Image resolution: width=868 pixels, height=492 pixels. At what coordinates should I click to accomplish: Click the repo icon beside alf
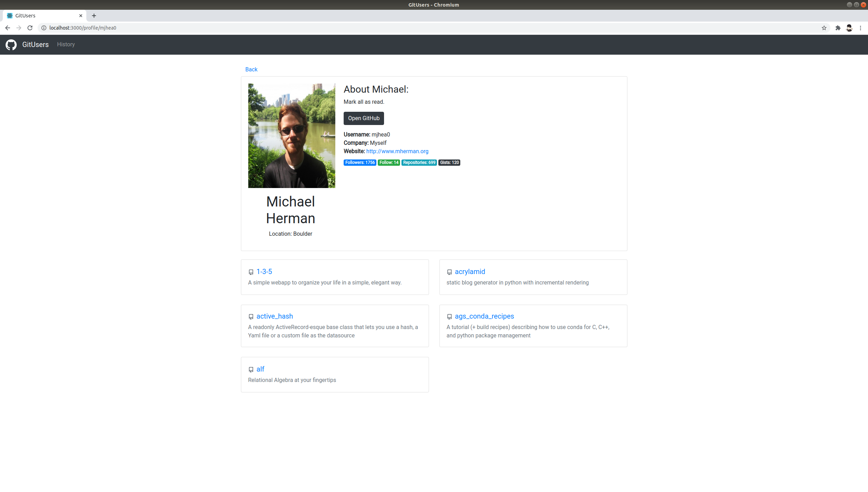(x=251, y=370)
